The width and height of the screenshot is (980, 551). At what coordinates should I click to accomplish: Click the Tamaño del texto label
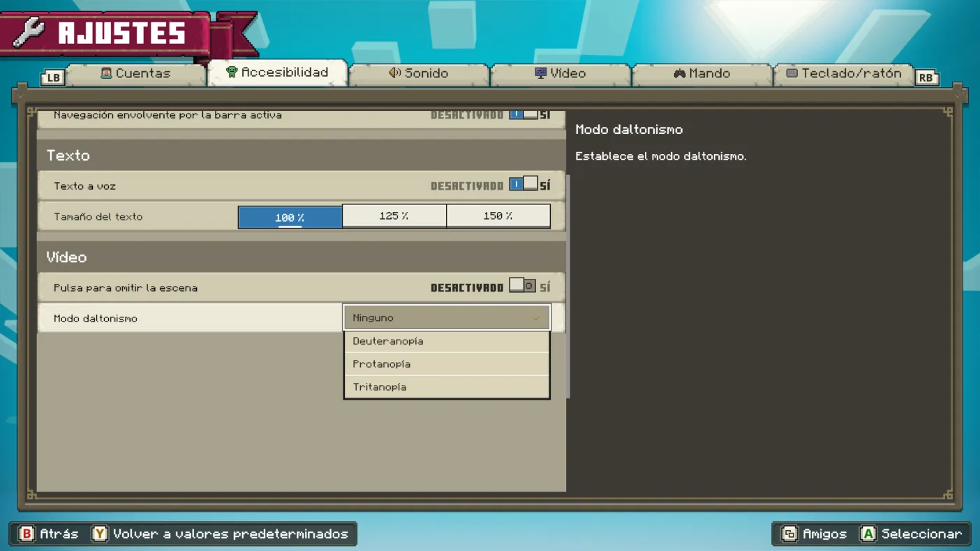[x=98, y=216]
